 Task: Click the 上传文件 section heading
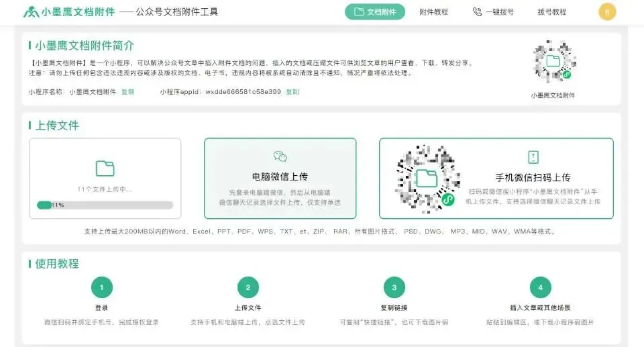point(56,126)
